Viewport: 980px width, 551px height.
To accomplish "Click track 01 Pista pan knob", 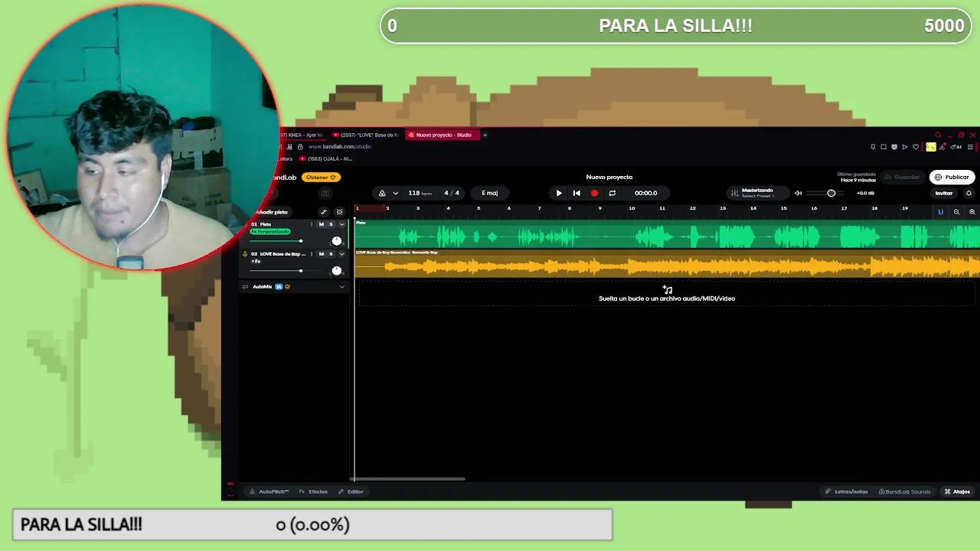I will point(337,241).
